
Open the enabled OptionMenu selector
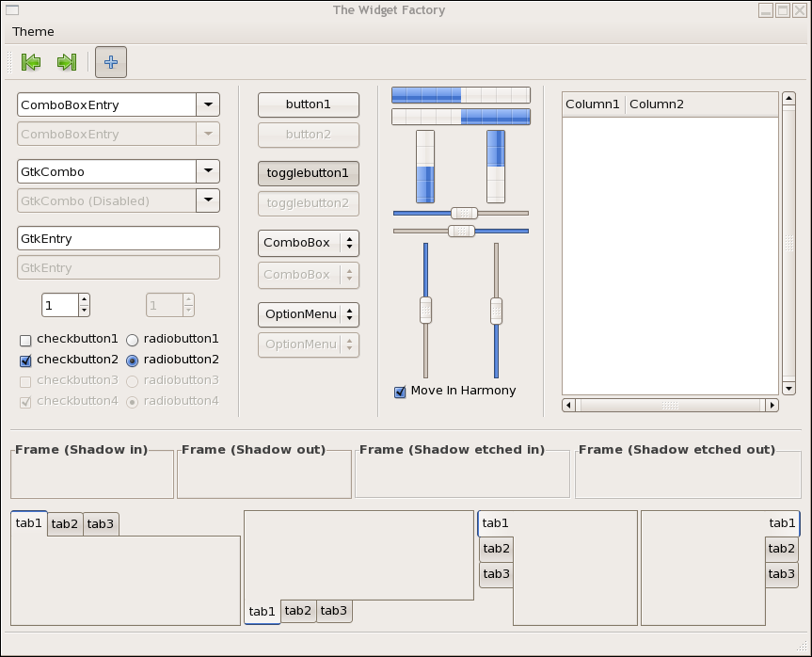point(309,314)
